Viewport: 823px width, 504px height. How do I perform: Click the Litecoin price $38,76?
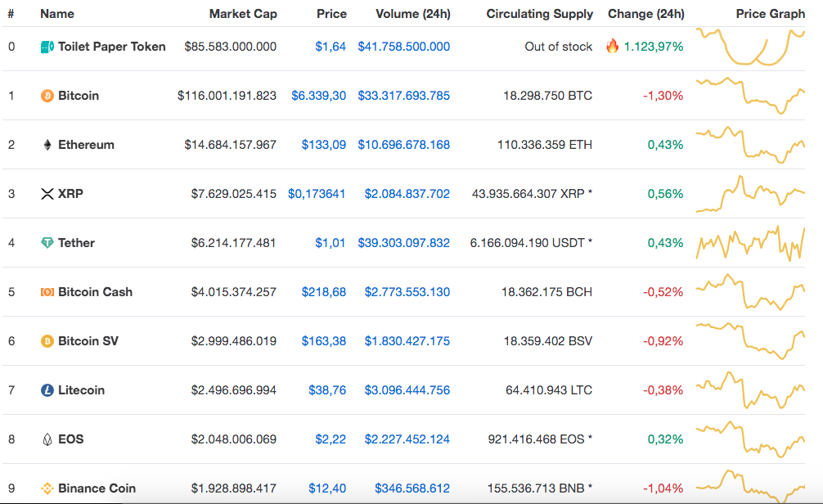tap(327, 390)
